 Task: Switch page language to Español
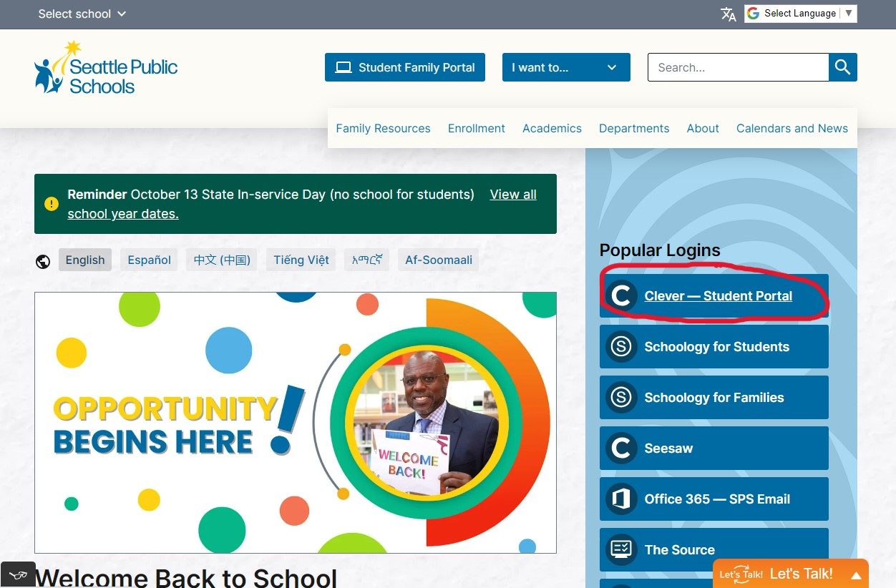click(149, 260)
